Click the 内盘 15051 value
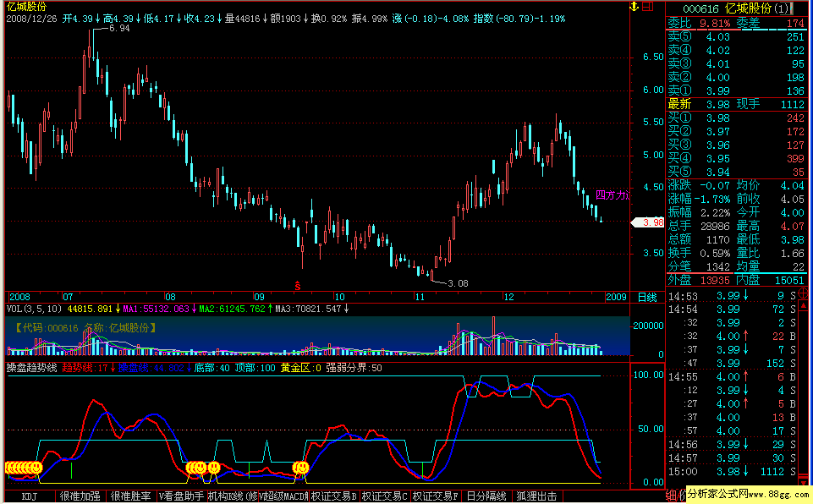The width and height of the screenshot is (813, 504). pyautogui.click(x=788, y=281)
